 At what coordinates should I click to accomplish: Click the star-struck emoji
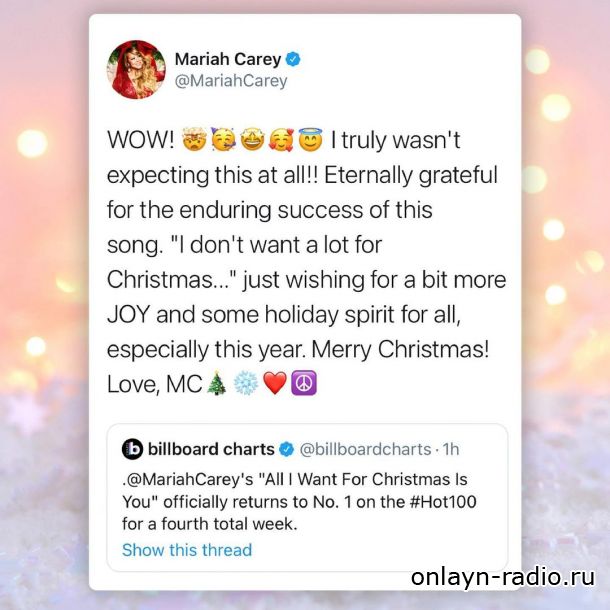252,139
